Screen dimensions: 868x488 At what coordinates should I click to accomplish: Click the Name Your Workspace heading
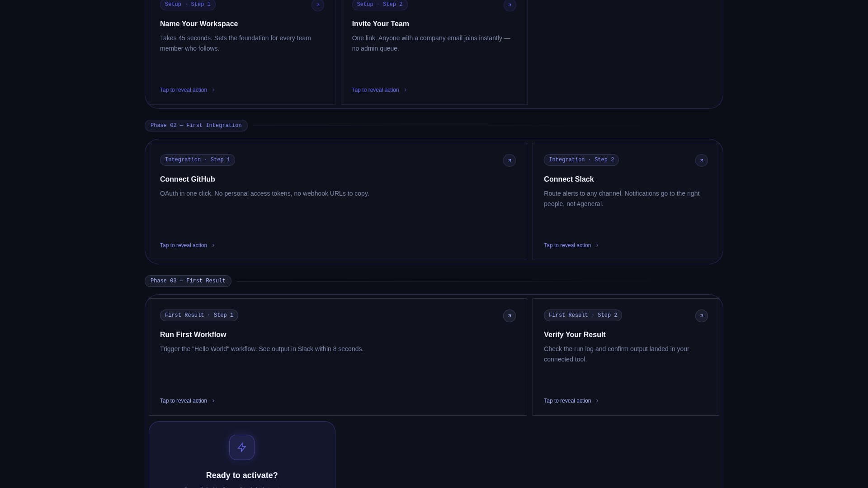point(199,24)
